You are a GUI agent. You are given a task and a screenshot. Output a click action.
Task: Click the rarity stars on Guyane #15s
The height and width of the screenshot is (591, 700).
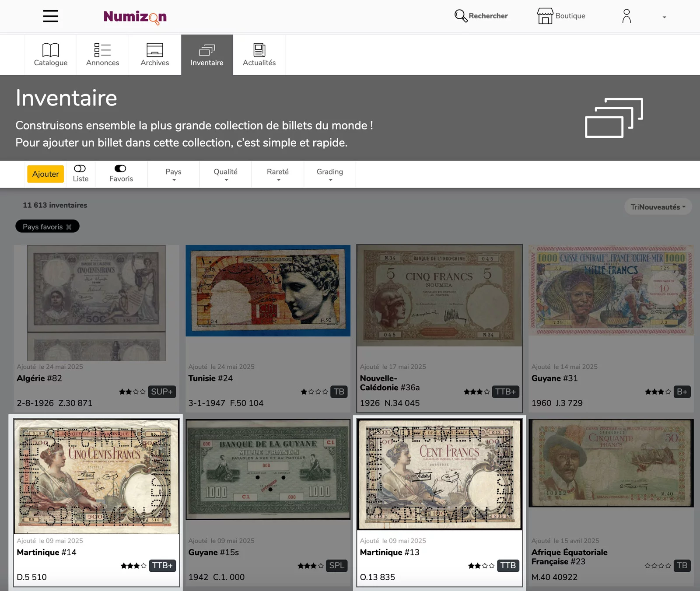tap(311, 566)
